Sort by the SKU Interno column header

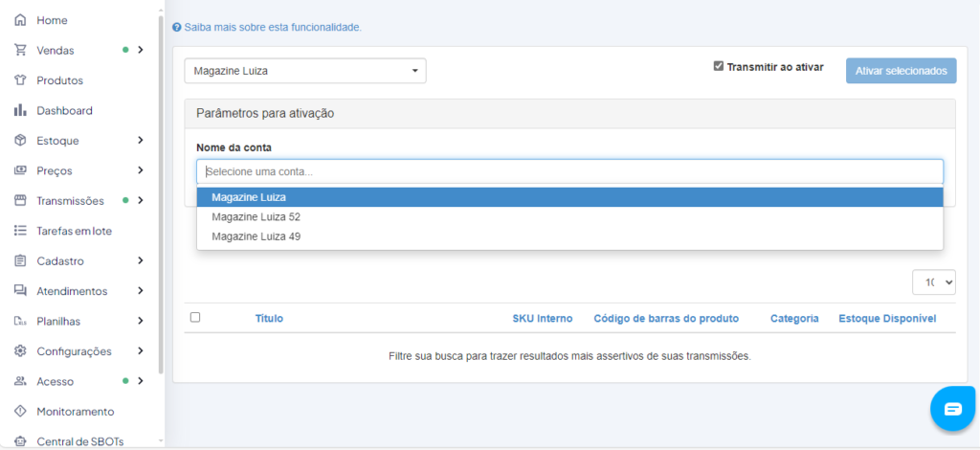point(543,319)
